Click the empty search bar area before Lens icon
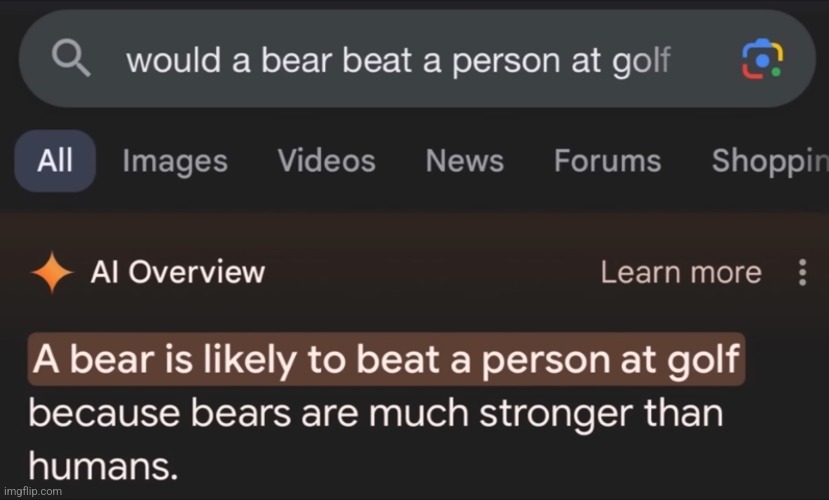This screenshot has width=829, height=500. pos(705,61)
